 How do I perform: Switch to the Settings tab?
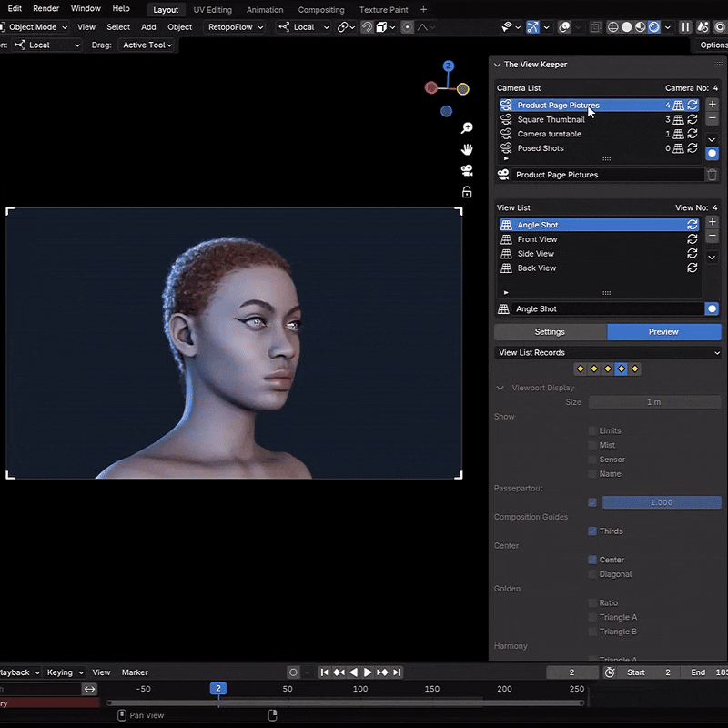tap(551, 332)
